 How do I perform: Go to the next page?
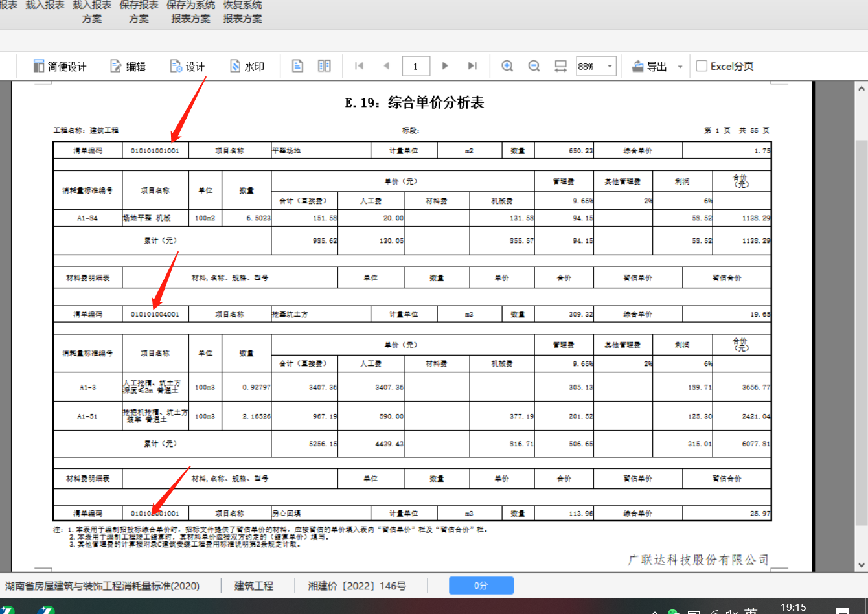(445, 66)
